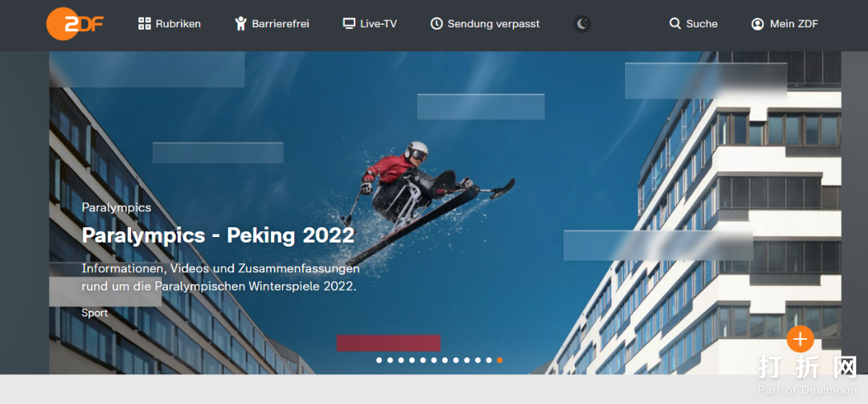Click the Live-TV monitor icon
Screen dimensions: 868x404
click(x=349, y=23)
